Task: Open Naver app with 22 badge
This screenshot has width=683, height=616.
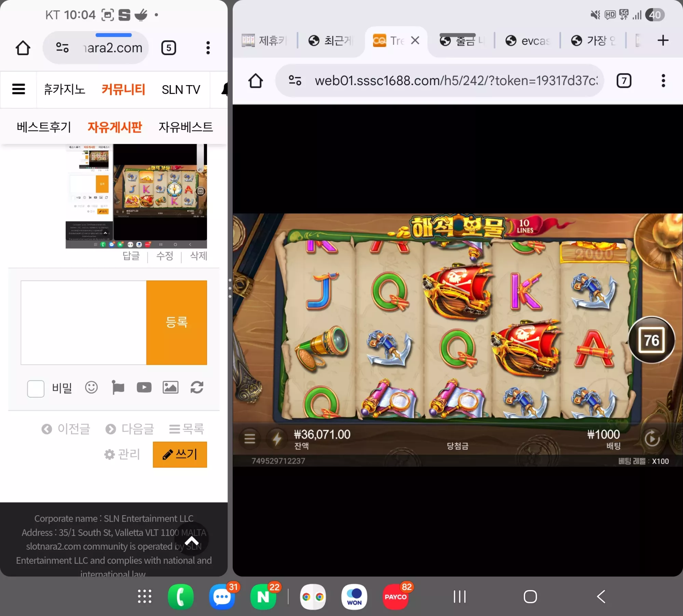Action: point(263,597)
